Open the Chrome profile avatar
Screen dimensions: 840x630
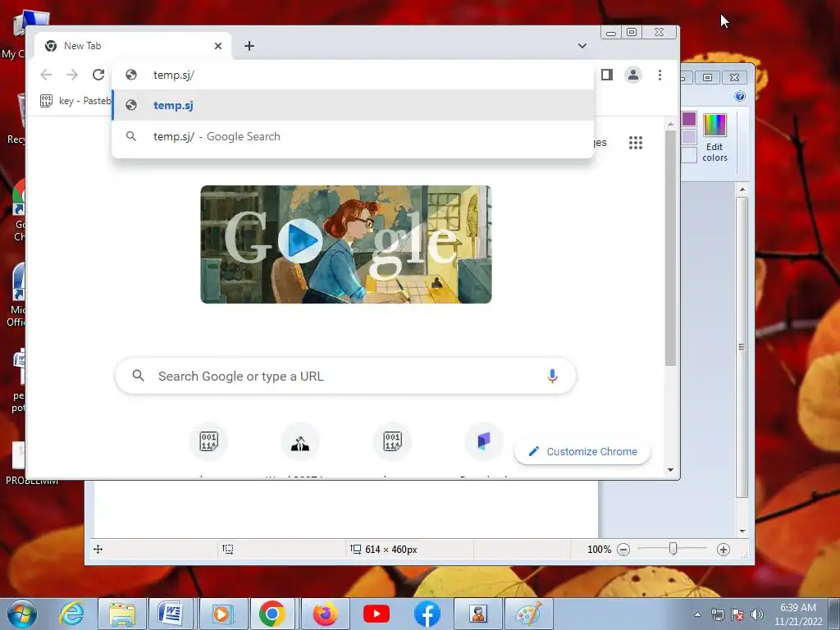click(633, 75)
